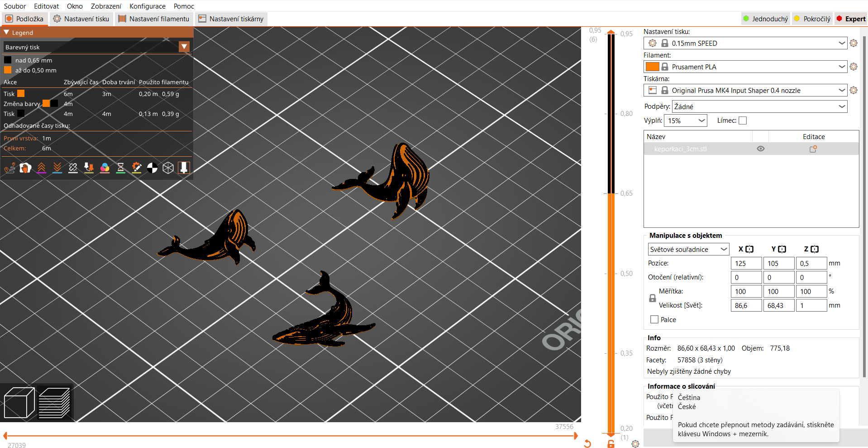Toggle wipe moves hand icon
Viewport: 868px width, 448px height.
pos(25,168)
